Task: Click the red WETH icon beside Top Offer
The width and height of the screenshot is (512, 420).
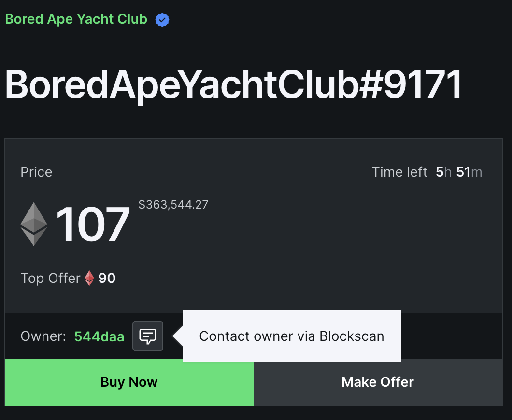Action: 89,278
